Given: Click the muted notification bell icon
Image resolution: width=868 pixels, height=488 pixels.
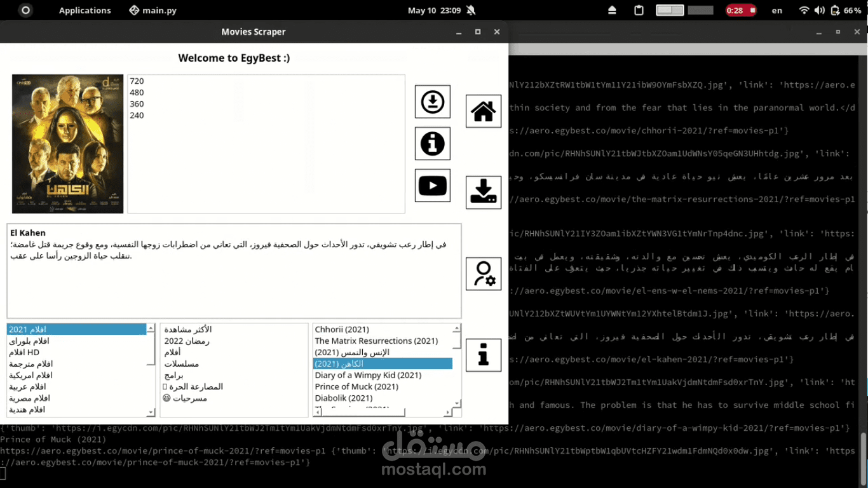Looking at the screenshot, I should point(471,10).
